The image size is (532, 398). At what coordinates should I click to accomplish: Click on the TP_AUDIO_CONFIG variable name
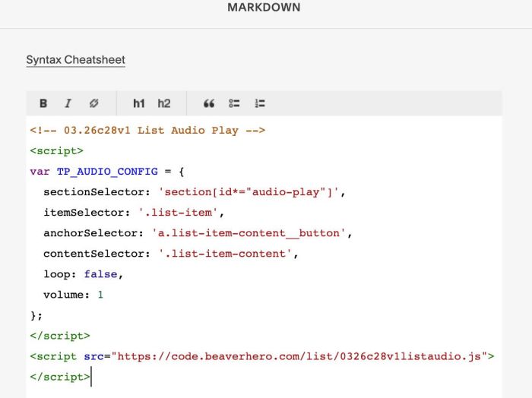point(107,172)
